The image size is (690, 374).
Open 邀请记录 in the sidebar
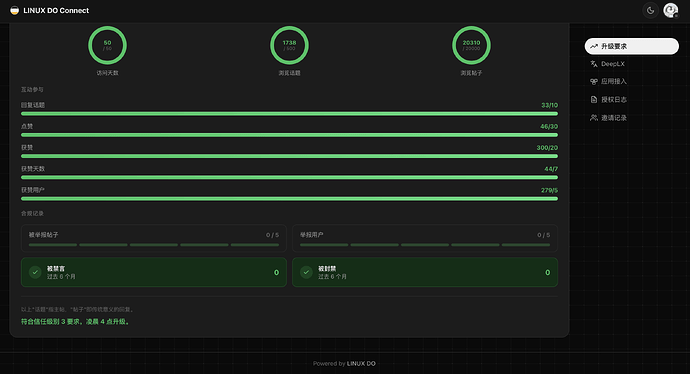[x=631, y=117]
